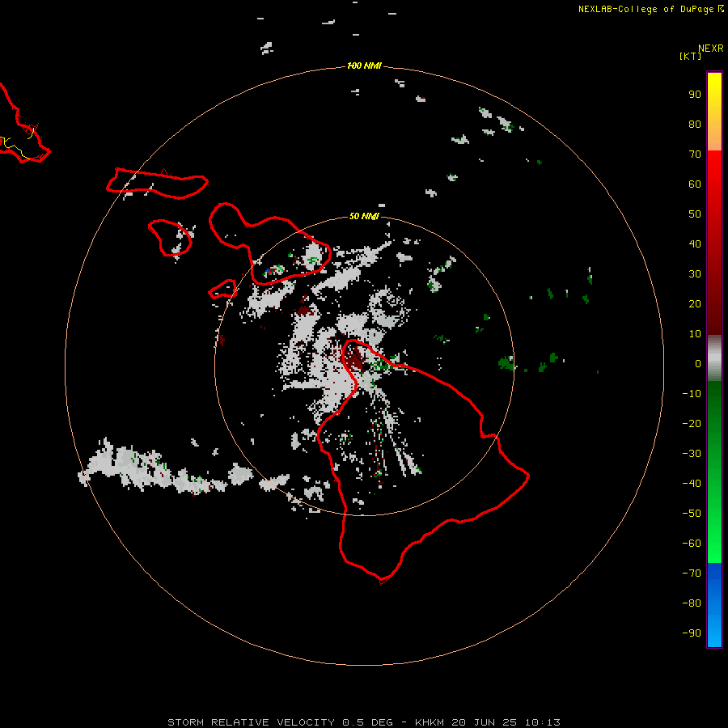This screenshot has width=728, height=728.
Task: Click the 70 value on velocity scale
Action: (695, 154)
